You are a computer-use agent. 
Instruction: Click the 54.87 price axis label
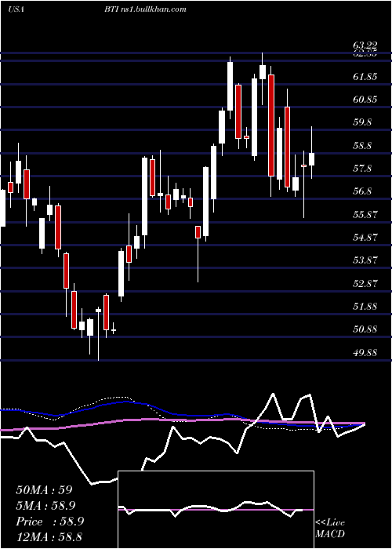coord(365,238)
